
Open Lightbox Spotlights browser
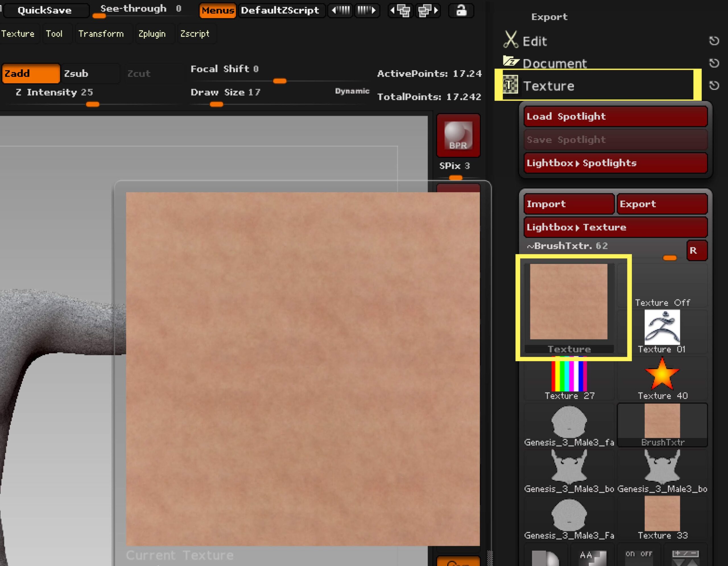[x=615, y=163]
